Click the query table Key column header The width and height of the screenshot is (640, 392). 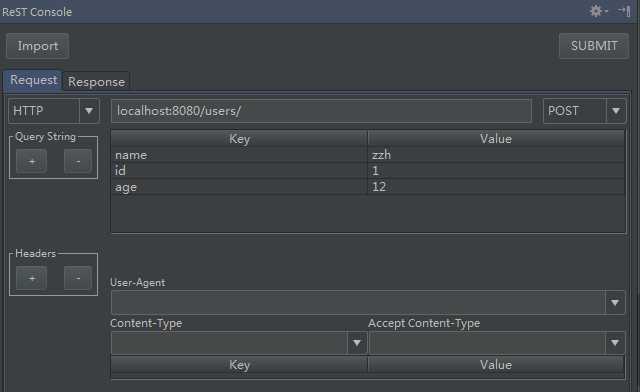tap(239, 139)
